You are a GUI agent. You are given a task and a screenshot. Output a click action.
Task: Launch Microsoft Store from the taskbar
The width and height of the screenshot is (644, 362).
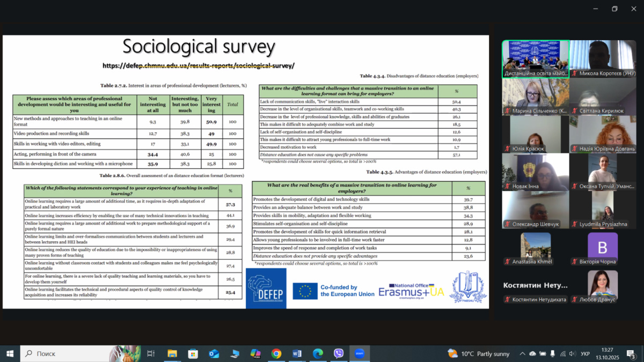pyautogui.click(x=193, y=353)
